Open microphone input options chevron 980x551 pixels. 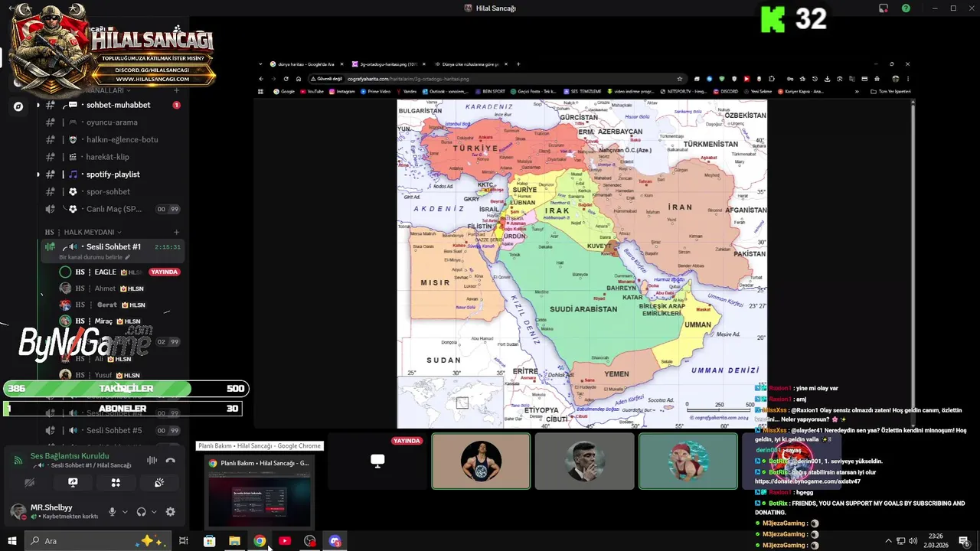[x=125, y=512]
